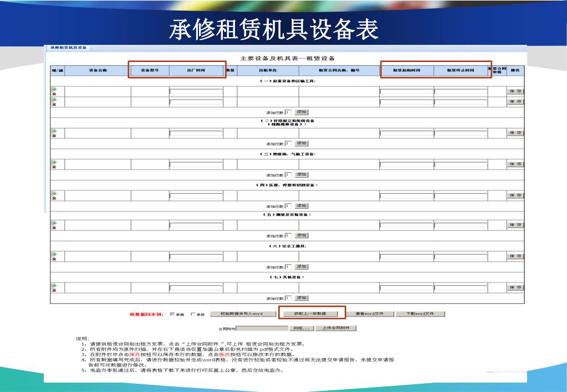
Task: Click red delete icon in 压接、焊接和切割设备 row
Action: coord(54,198)
